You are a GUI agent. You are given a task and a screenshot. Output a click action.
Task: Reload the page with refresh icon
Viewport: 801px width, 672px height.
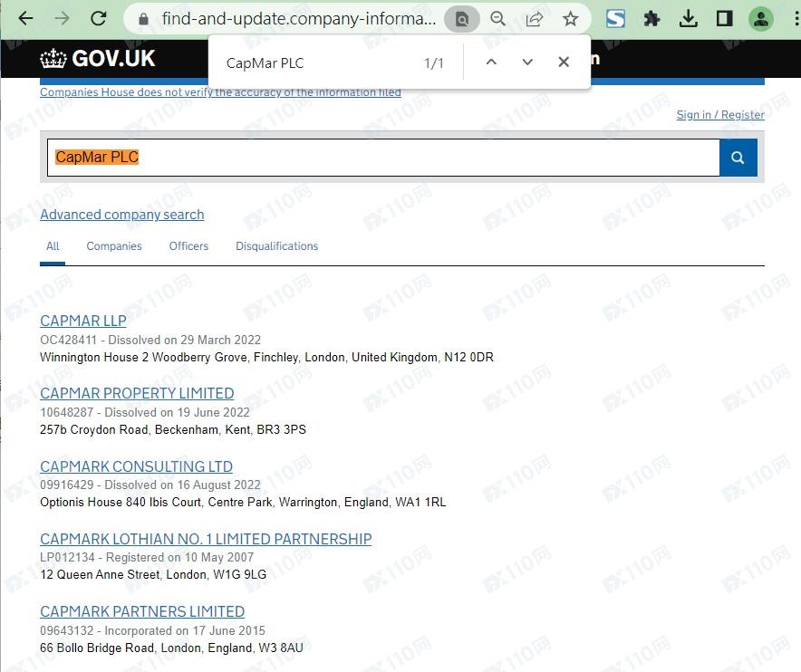[99, 18]
